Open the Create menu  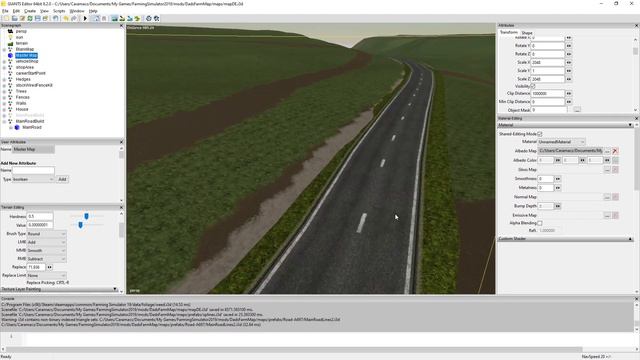(x=30, y=11)
